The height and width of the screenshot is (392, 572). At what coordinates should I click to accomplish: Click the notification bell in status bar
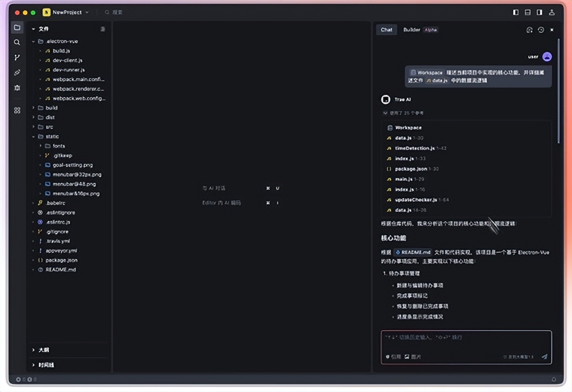pos(554,380)
